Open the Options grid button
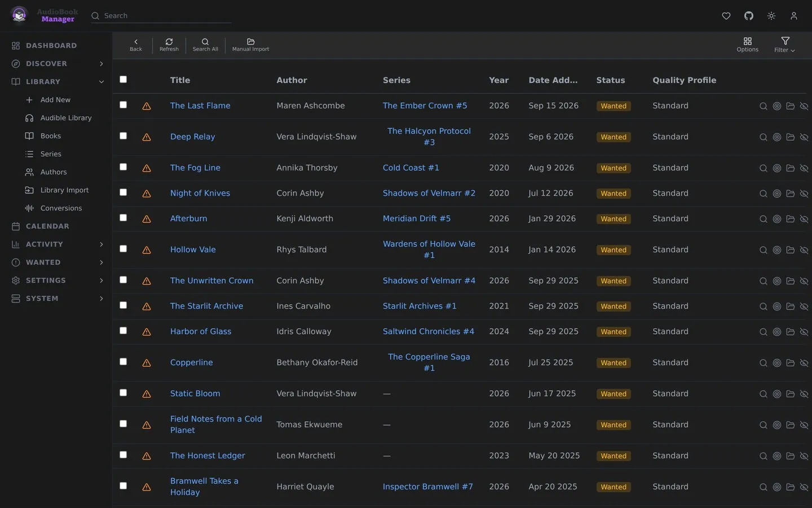 pos(748,45)
